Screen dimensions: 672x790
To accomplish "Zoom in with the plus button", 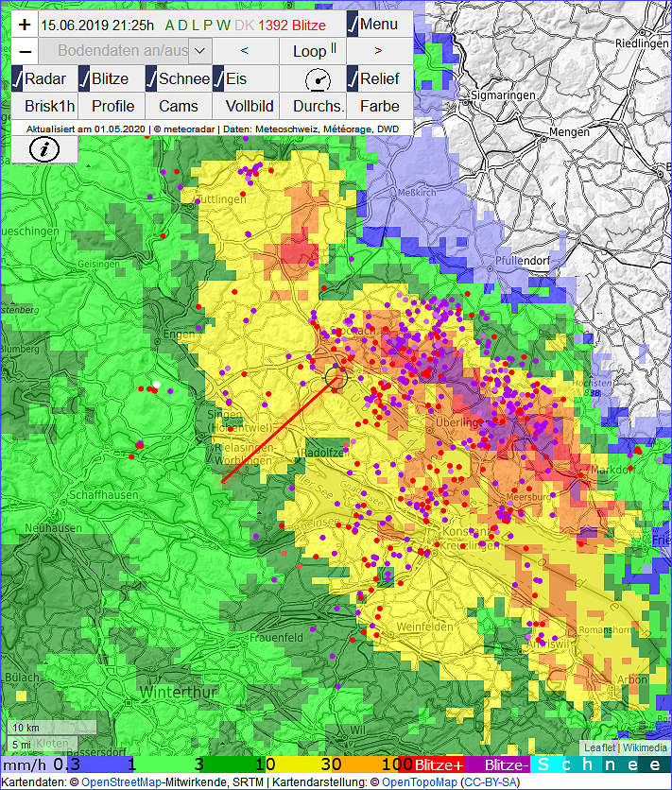I will [25, 24].
